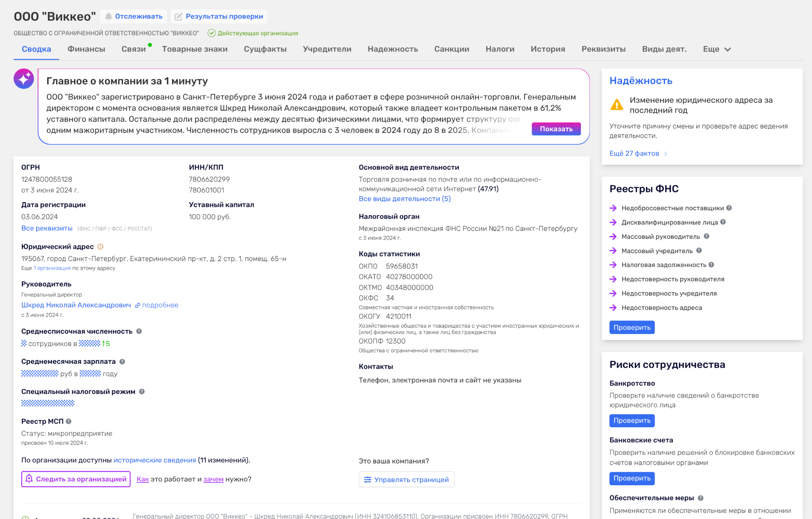Click Проверить under Банкротство
The image size is (812, 519).
point(632,421)
